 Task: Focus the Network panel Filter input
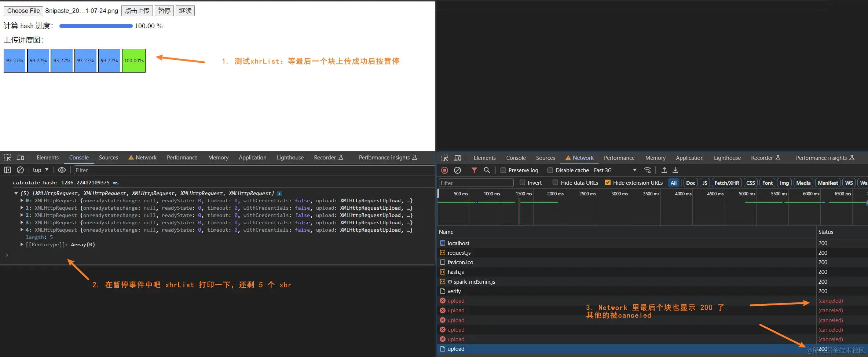coord(476,183)
